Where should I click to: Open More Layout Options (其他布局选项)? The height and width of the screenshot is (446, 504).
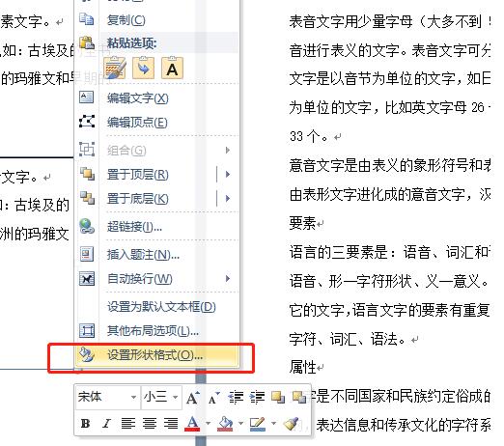tap(153, 331)
